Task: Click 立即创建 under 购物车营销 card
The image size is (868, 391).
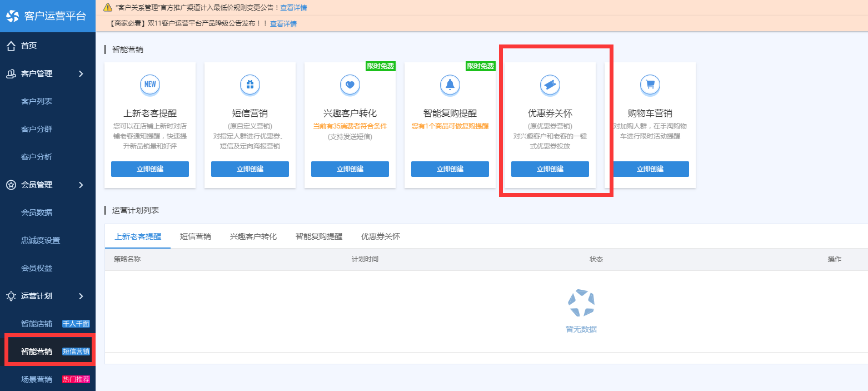Action: coord(650,169)
